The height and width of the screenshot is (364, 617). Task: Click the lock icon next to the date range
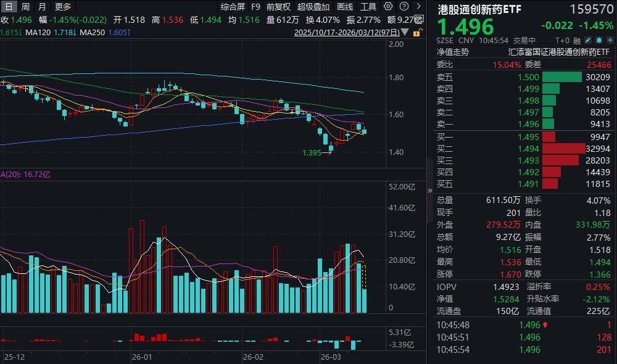click(417, 31)
